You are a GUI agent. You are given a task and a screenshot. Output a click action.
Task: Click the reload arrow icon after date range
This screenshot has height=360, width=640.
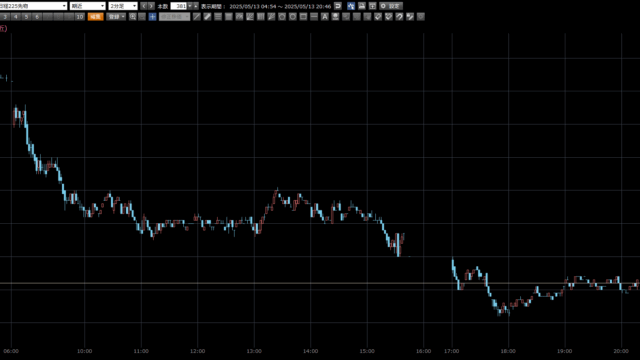point(338,6)
